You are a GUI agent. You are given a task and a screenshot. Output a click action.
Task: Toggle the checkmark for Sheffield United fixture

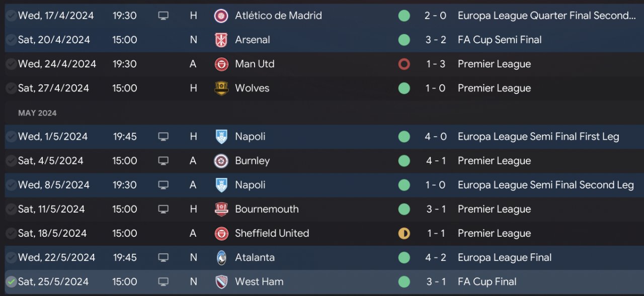pos(11,233)
